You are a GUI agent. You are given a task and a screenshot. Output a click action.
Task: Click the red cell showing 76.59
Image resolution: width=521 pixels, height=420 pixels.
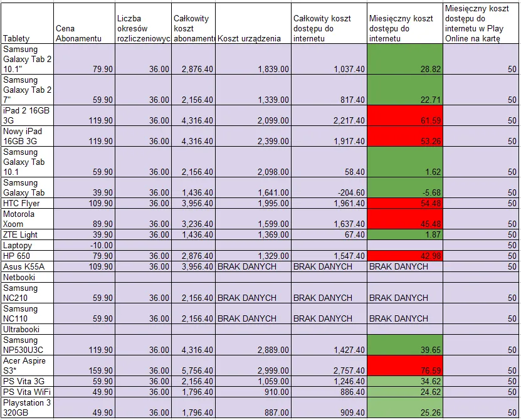point(405,365)
